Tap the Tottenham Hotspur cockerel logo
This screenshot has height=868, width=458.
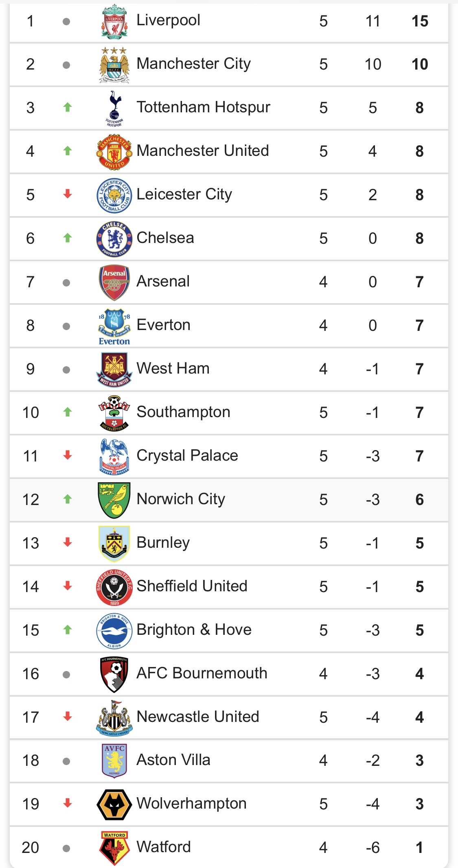pos(114,109)
